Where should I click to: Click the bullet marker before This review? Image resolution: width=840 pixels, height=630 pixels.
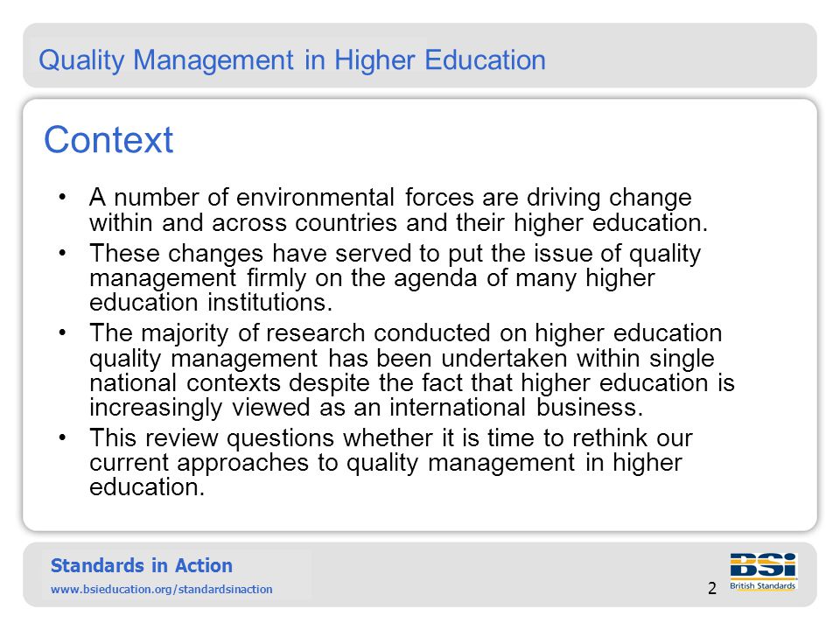coord(63,437)
